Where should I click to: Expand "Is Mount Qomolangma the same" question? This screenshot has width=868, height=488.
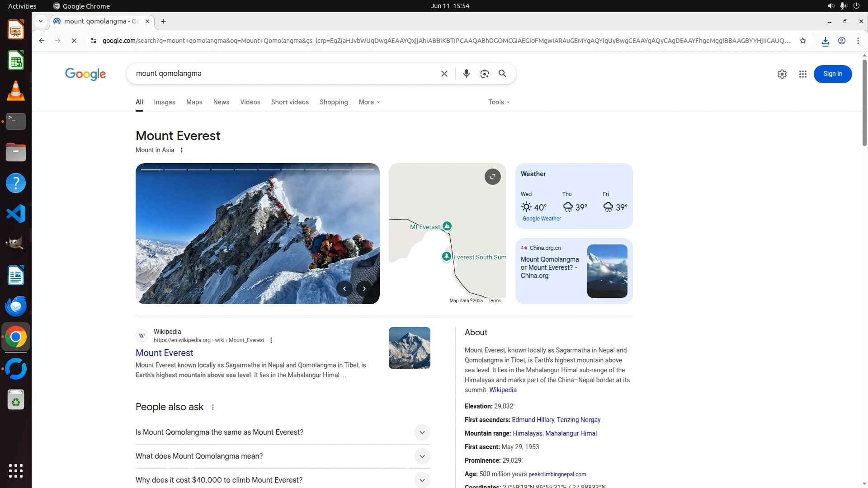[x=421, y=432]
